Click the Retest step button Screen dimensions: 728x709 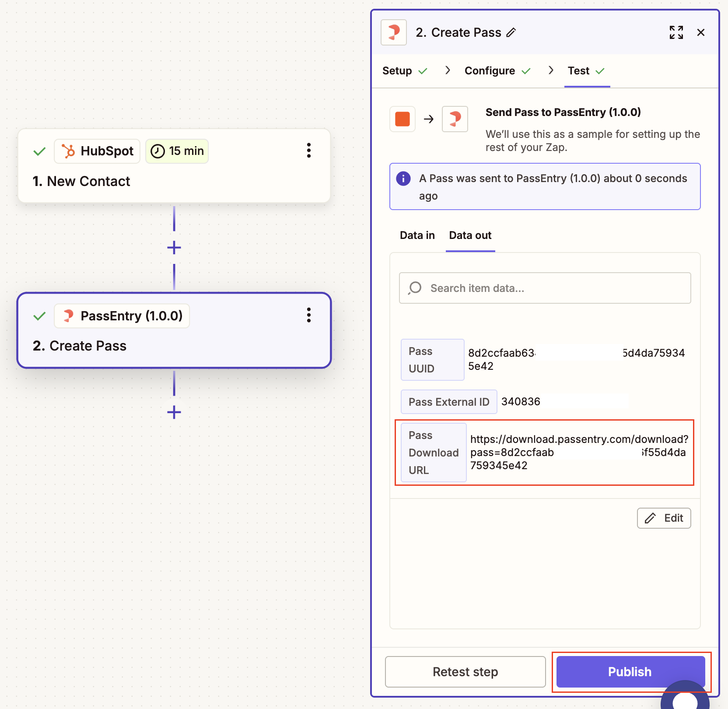tap(465, 672)
